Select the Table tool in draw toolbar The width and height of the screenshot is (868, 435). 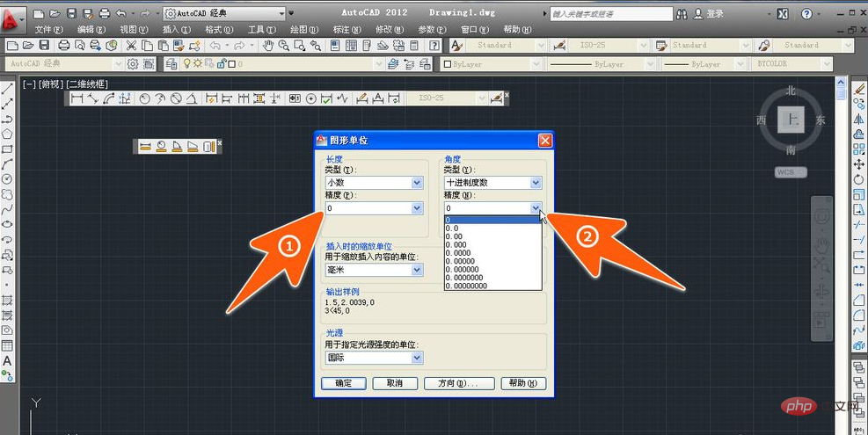(7, 345)
